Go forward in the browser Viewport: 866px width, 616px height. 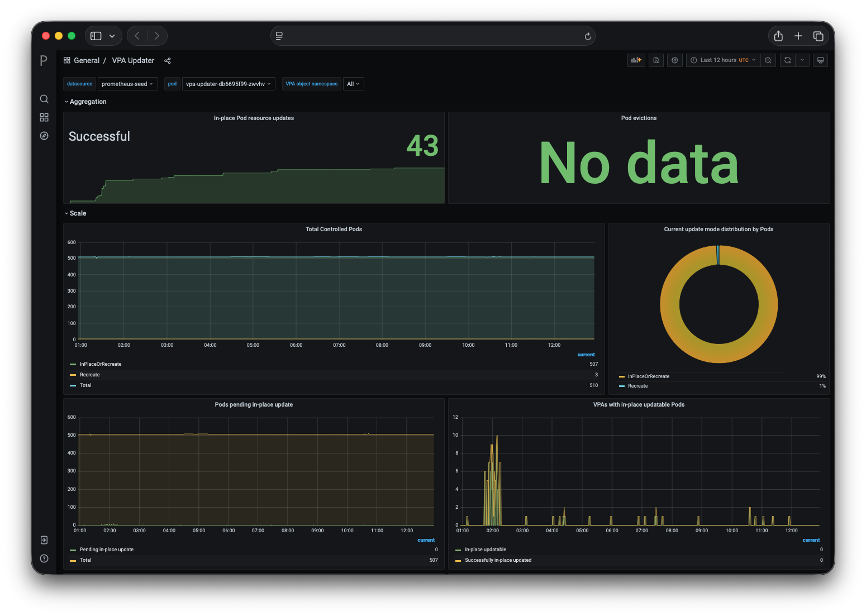click(157, 36)
